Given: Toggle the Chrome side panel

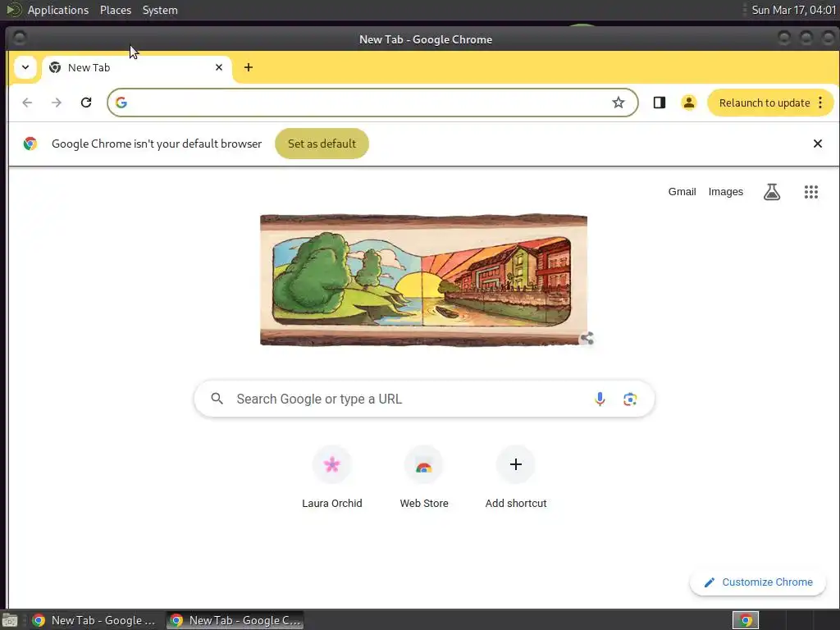Looking at the screenshot, I should click(660, 103).
